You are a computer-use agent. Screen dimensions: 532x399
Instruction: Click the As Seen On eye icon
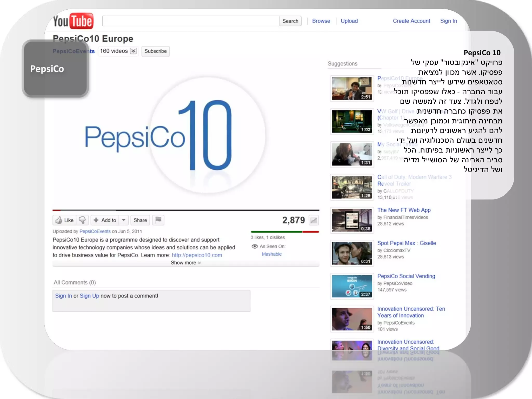pos(255,246)
